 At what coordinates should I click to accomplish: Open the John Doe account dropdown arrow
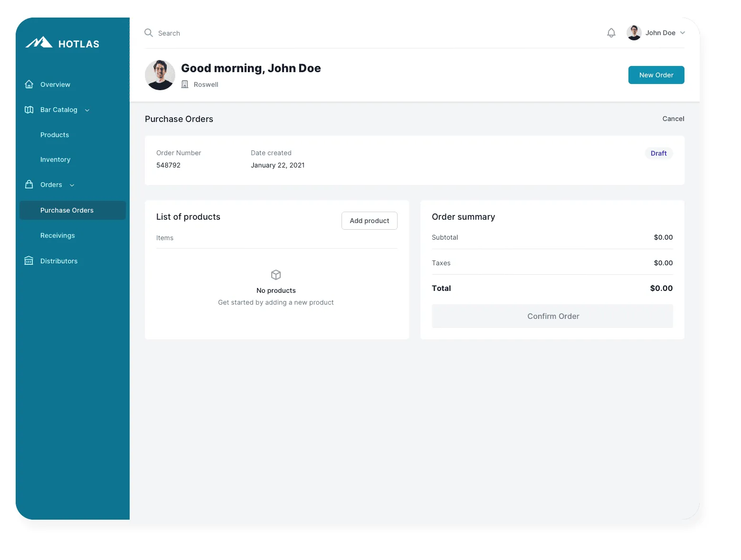[683, 33]
